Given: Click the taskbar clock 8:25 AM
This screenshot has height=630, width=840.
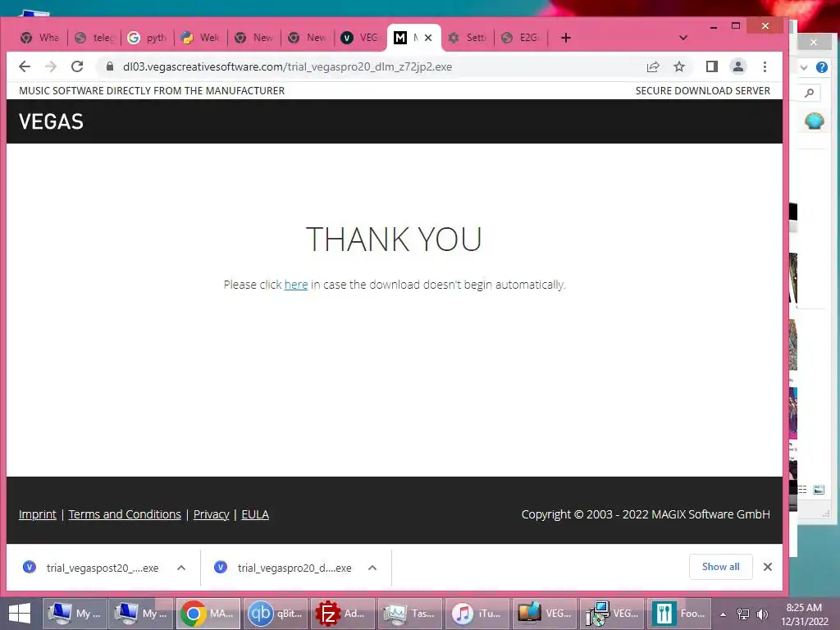Looking at the screenshot, I should [804, 614].
